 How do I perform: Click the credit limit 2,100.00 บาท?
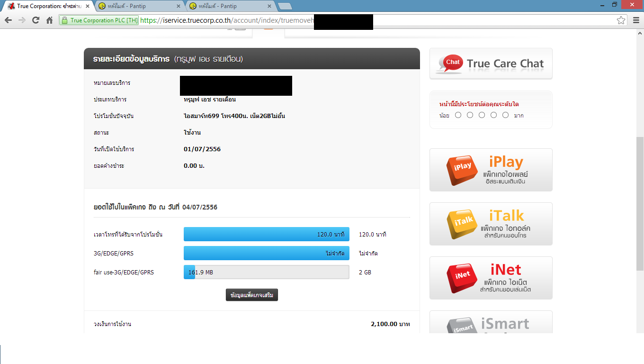coord(391,324)
